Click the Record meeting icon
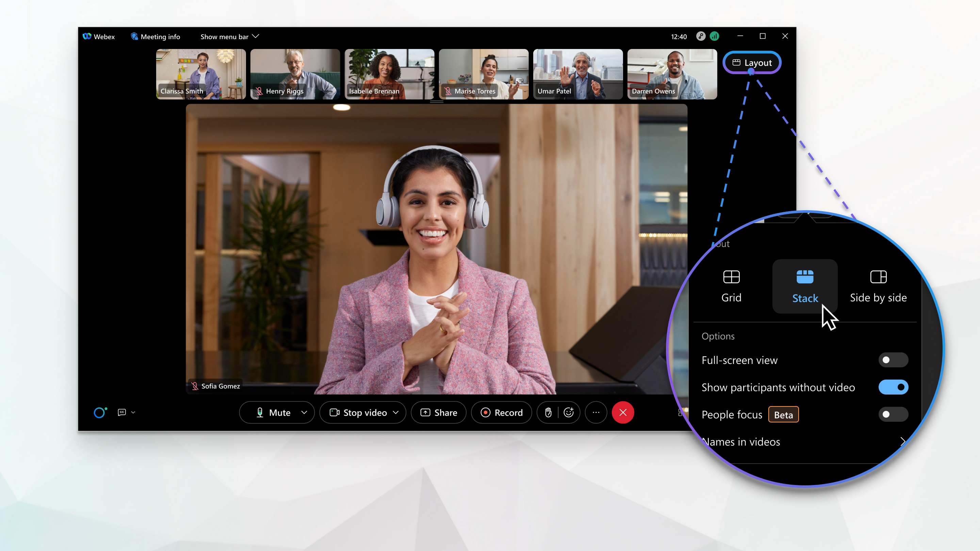This screenshot has height=551, width=980. click(502, 413)
